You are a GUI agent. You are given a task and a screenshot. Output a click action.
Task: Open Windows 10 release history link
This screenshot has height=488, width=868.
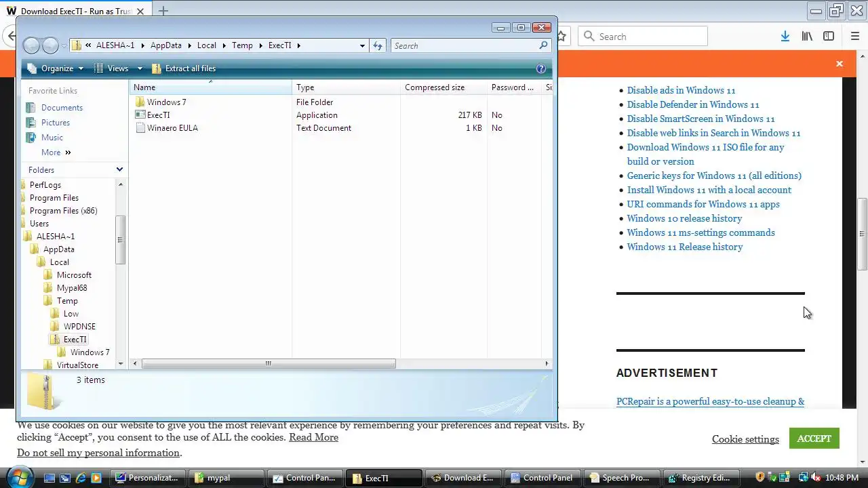684,218
